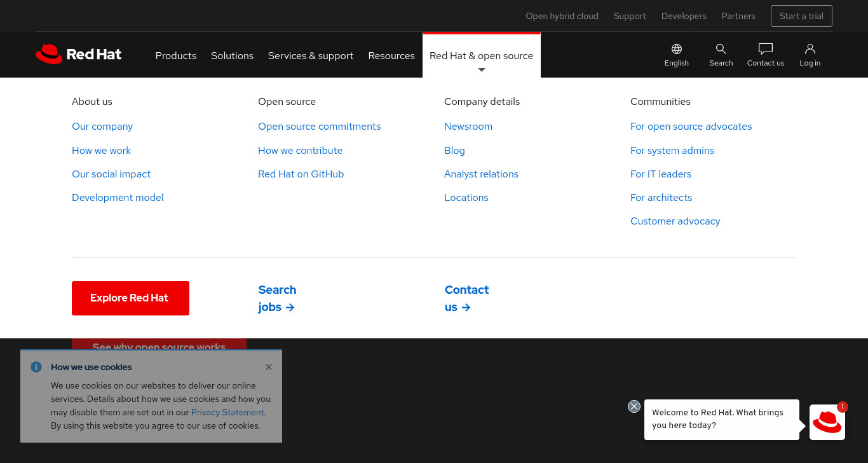Image resolution: width=868 pixels, height=463 pixels.
Task: Open For IT leaders link
Action: [661, 174]
